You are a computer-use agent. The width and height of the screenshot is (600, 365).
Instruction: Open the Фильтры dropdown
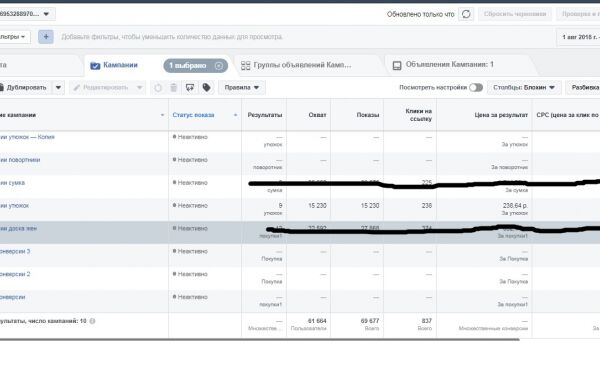click(14, 37)
